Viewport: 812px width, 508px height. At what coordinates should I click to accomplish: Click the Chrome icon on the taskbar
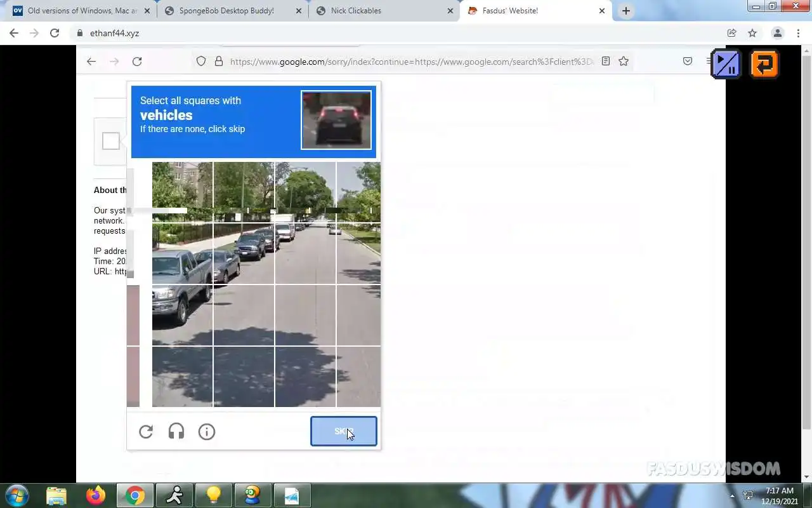coord(134,495)
